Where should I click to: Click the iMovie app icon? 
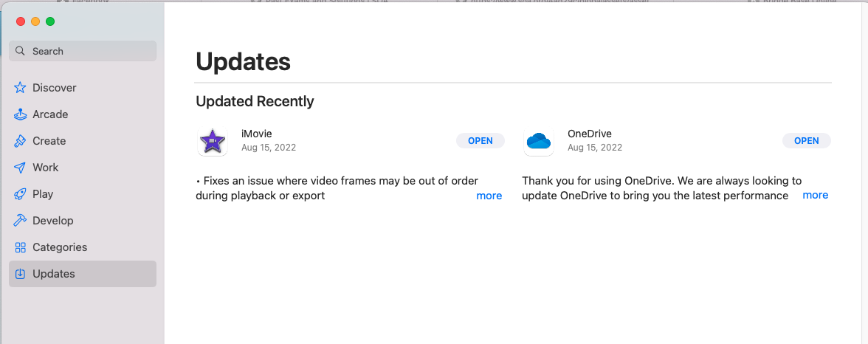[x=213, y=141]
